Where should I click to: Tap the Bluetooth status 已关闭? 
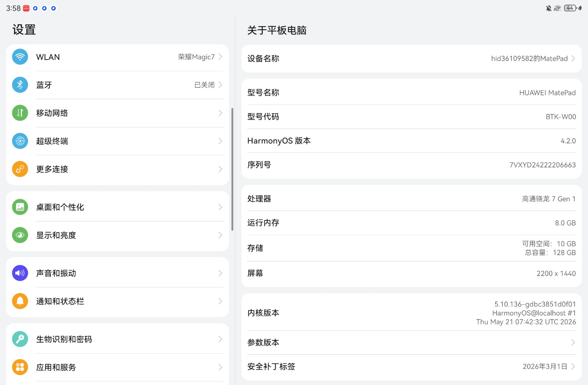pos(204,85)
